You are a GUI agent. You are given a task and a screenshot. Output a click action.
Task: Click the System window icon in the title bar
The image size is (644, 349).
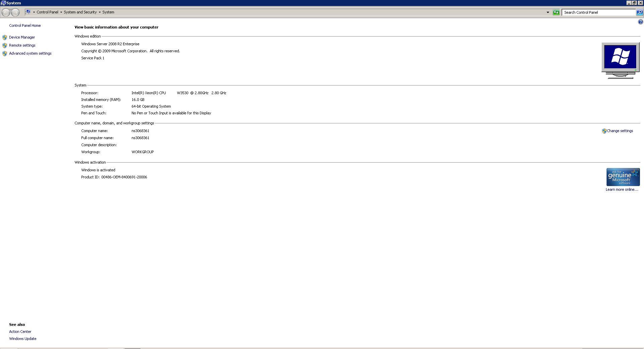3,3
